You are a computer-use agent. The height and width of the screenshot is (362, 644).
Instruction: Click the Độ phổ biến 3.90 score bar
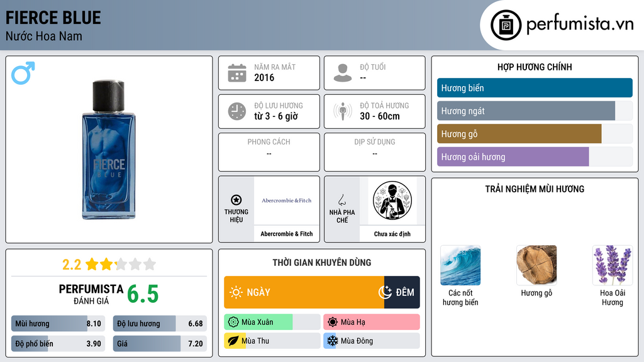coord(58,344)
